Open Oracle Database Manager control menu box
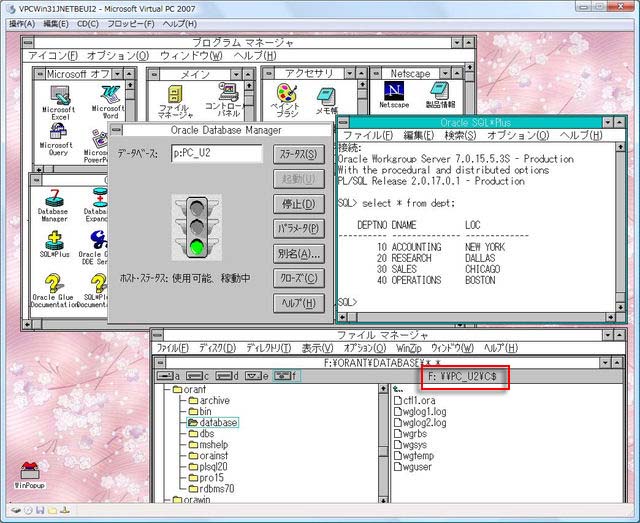The width and height of the screenshot is (640, 523). [x=116, y=130]
